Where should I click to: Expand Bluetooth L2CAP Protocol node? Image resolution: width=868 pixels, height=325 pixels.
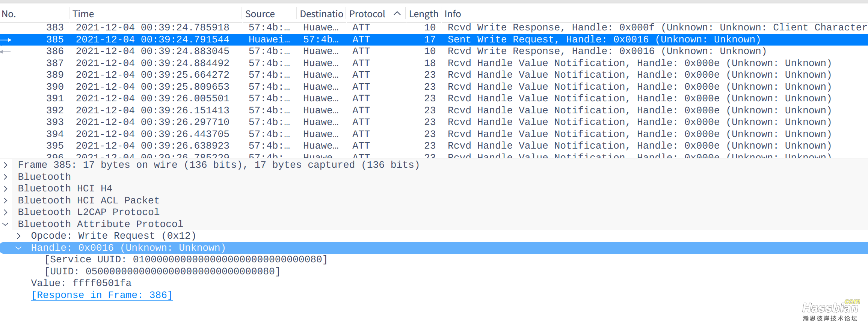coord(6,212)
